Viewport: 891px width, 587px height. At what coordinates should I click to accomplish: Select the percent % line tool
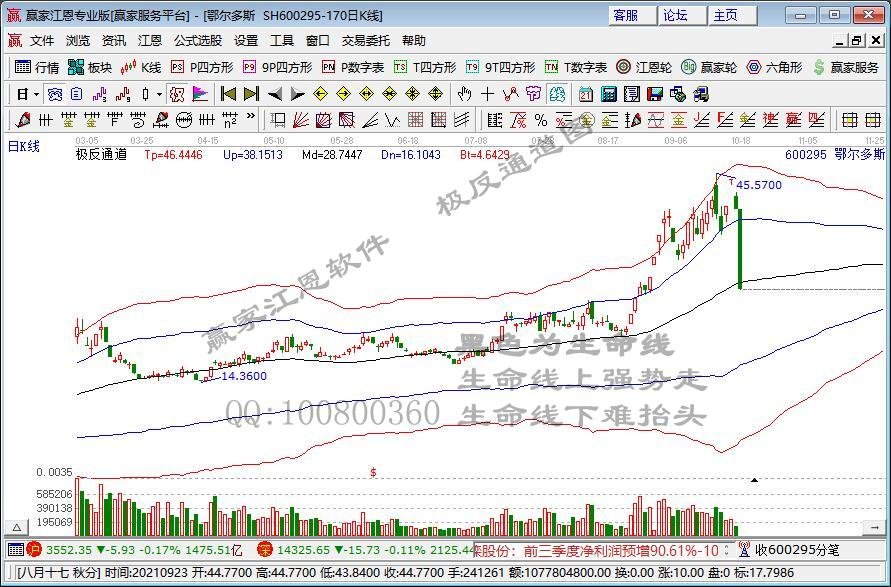(541, 120)
